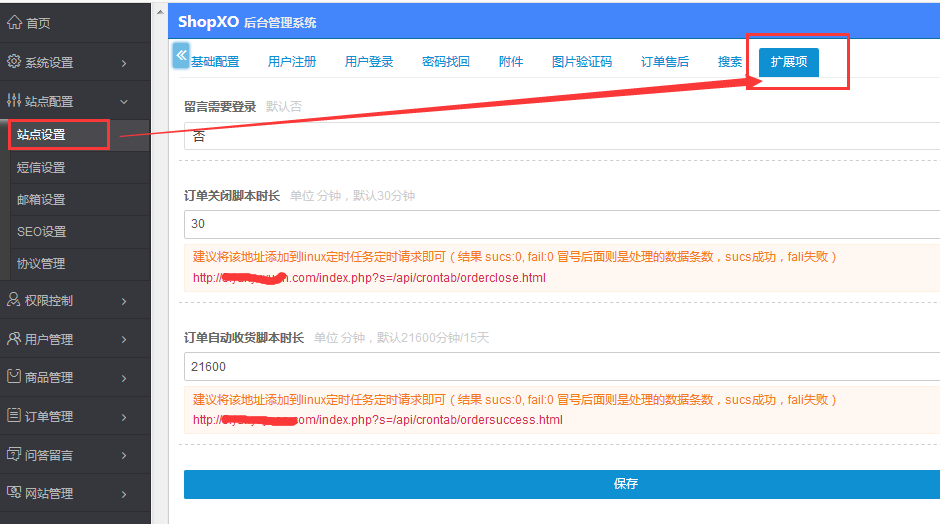Open 邮箱设置 in the sidebar

point(41,200)
